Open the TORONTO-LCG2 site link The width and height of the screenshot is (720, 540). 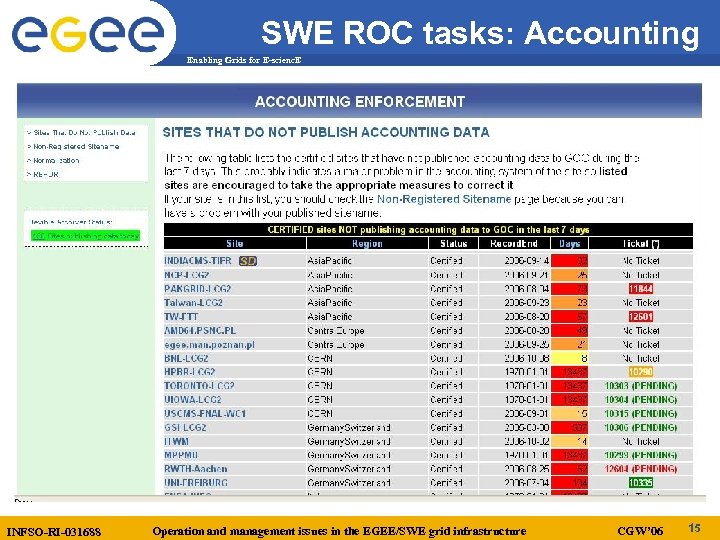(x=199, y=386)
